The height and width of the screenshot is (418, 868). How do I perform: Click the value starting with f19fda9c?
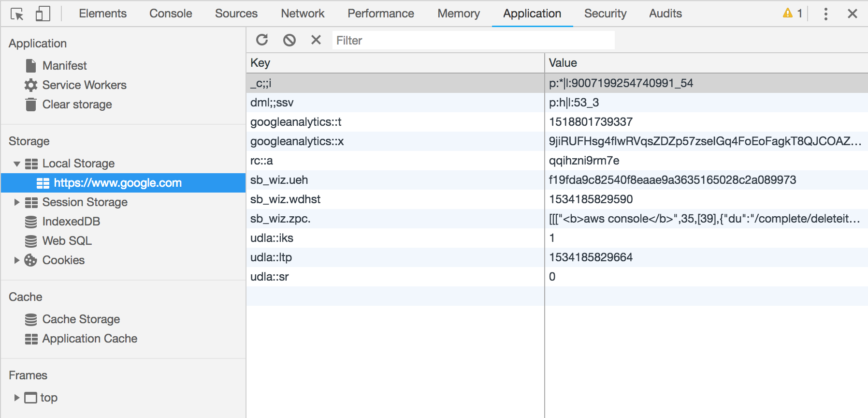(x=672, y=180)
